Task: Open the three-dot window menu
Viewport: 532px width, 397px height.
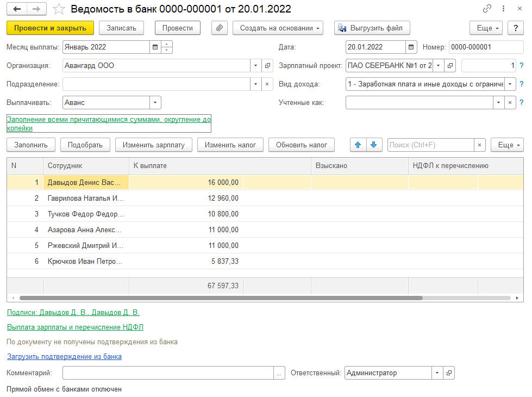Action: coord(504,9)
